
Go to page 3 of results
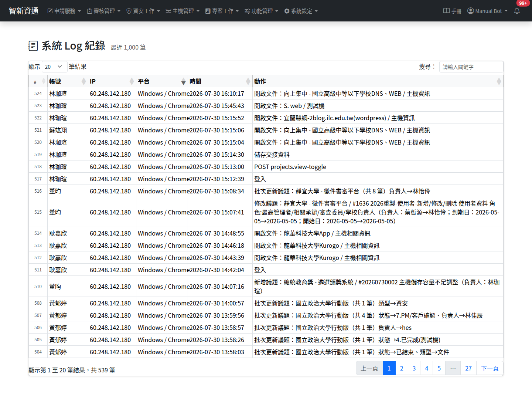(x=414, y=368)
